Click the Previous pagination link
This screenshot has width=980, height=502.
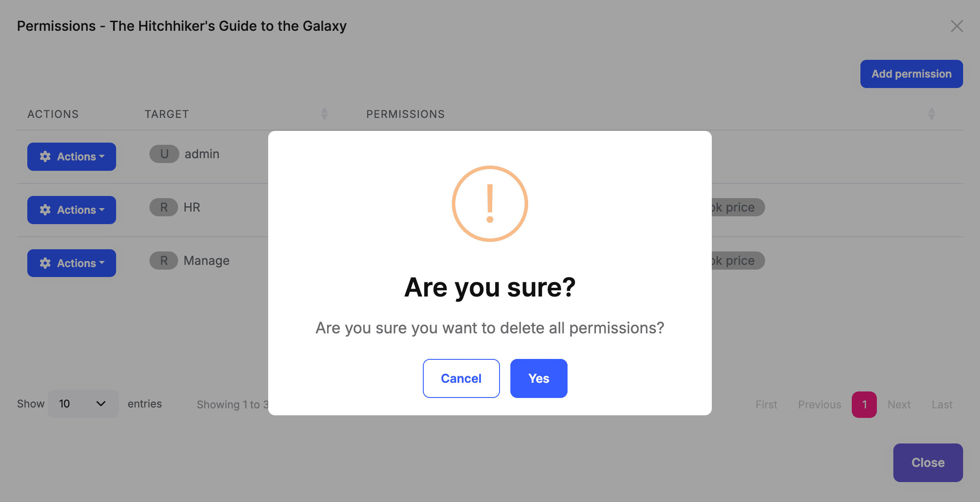(x=819, y=404)
